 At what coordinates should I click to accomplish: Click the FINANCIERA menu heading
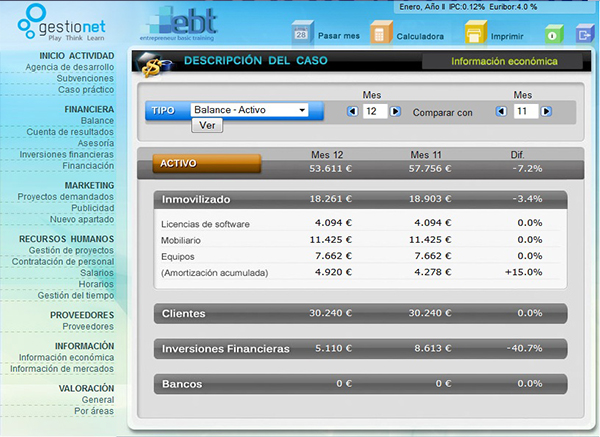(x=89, y=109)
